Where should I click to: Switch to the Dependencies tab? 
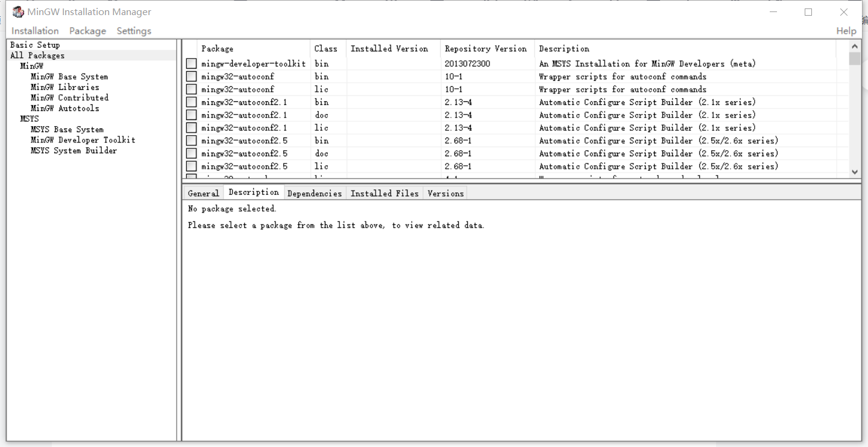[314, 193]
